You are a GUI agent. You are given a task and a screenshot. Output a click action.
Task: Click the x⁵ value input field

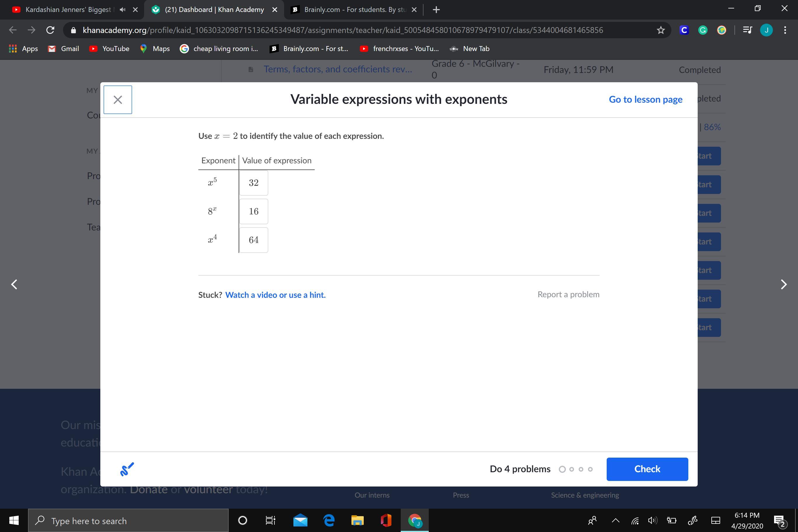tap(253, 183)
